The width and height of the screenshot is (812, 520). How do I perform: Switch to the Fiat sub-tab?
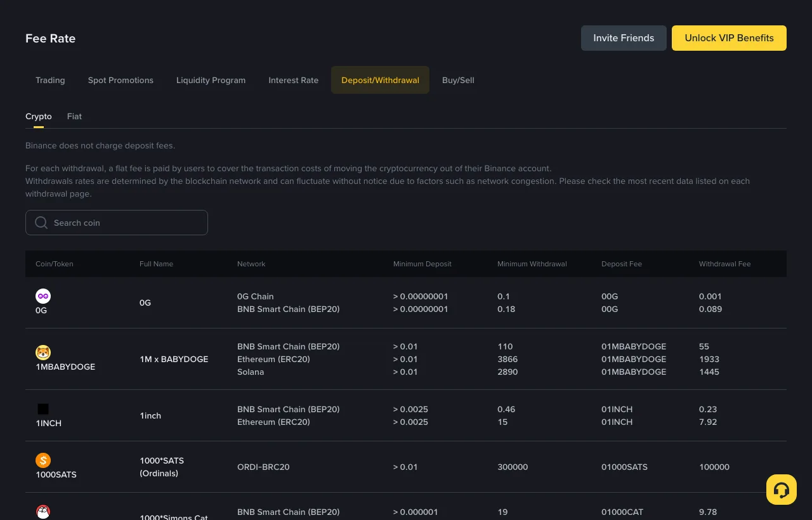click(74, 117)
